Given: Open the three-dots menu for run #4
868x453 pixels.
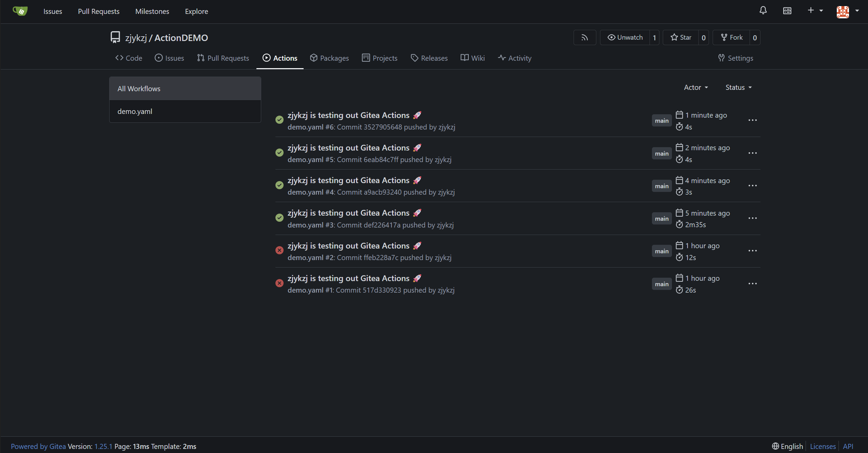Looking at the screenshot, I should click(752, 186).
